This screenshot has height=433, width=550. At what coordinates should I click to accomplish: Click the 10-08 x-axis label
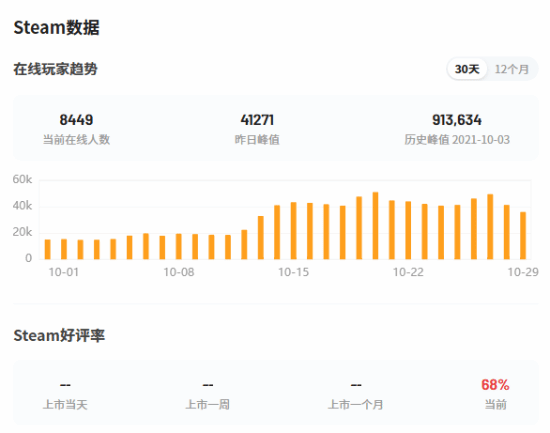[179, 272]
